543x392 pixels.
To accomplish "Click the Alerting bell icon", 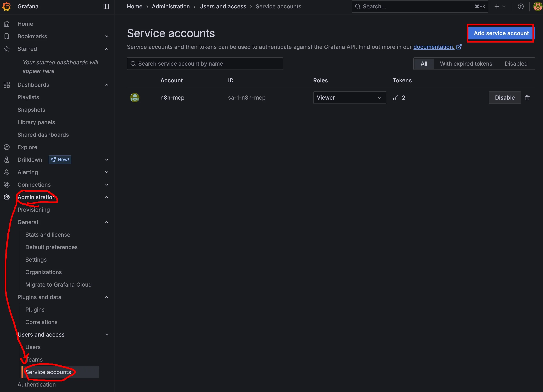I will click(7, 172).
